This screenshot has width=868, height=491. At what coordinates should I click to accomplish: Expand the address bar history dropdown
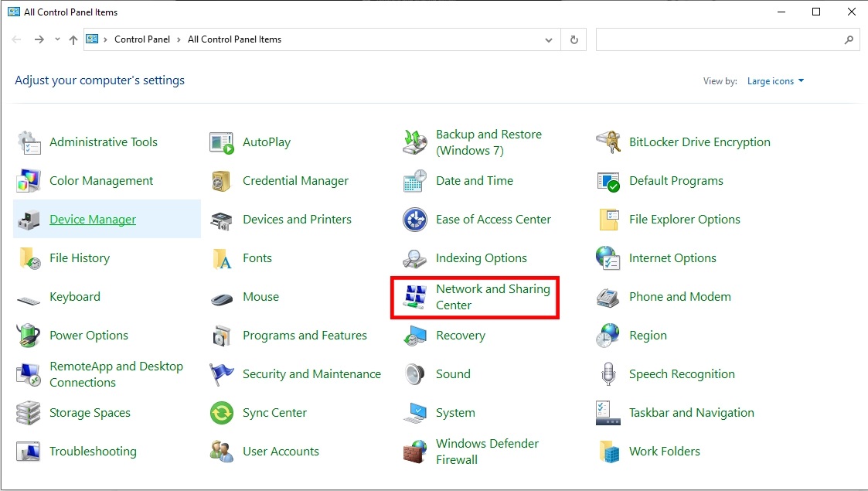(x=549, y=39)
